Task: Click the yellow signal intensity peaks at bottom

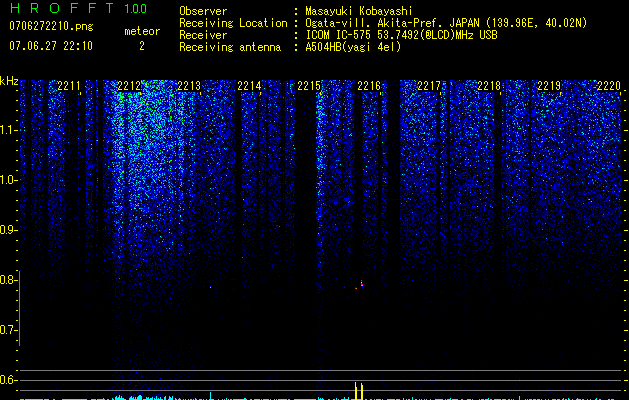Action: [359, 391]
